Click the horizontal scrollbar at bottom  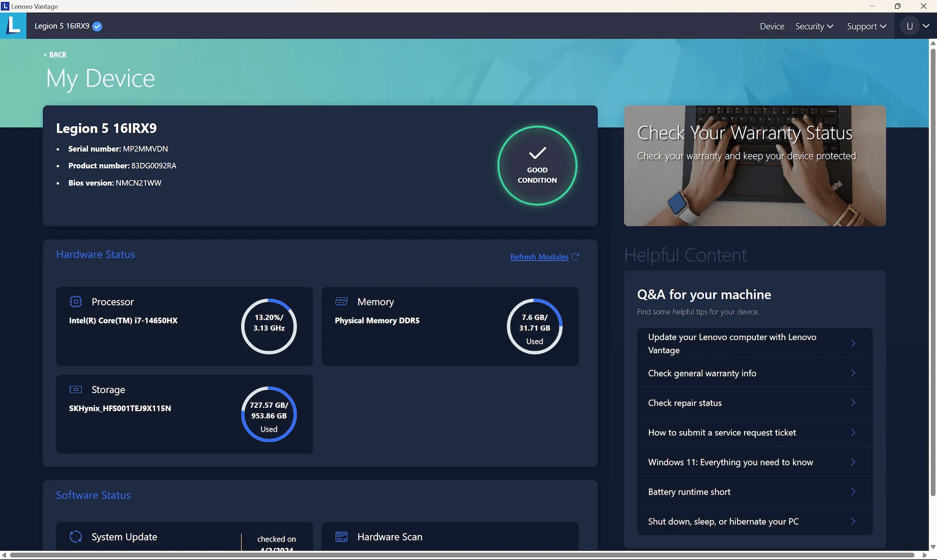pyautogui.click(x=462, y=555)
